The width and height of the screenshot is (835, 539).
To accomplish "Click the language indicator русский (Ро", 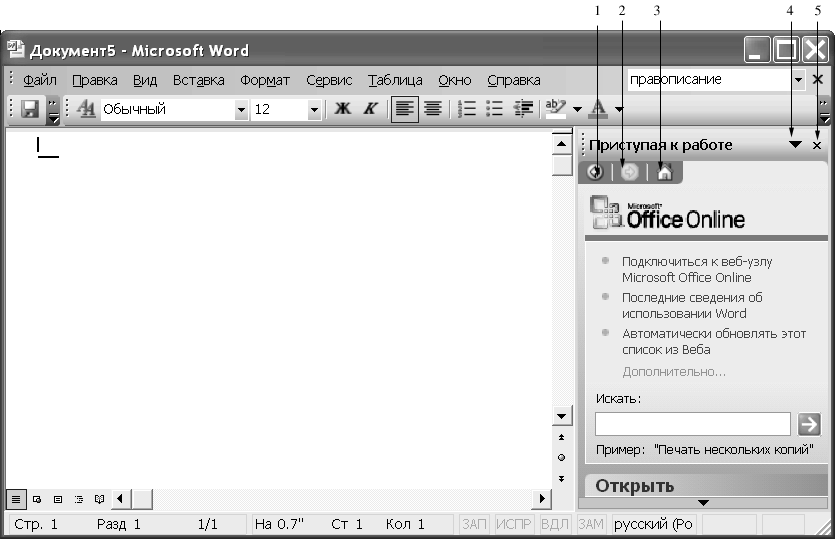I will [653, 524].
